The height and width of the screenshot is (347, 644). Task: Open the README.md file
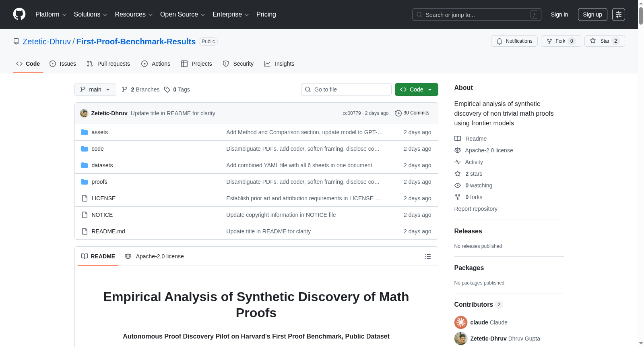coord(108,231)
